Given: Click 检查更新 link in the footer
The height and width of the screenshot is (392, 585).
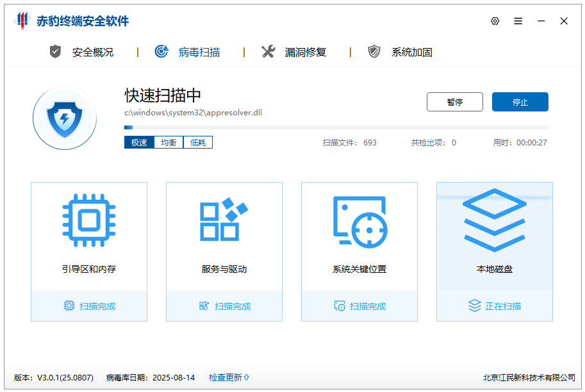Looking at the screenshot, I should (229, 378).
